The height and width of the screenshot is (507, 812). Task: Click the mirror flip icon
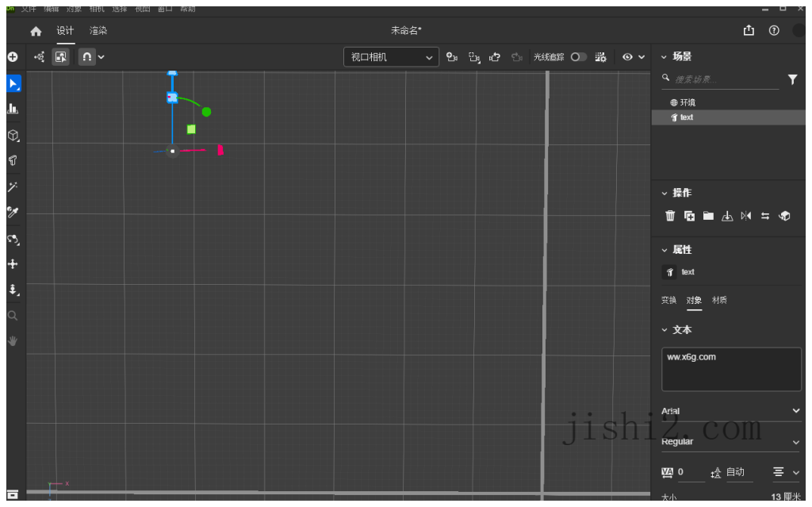pyautogui.click(x=746, y=216)
